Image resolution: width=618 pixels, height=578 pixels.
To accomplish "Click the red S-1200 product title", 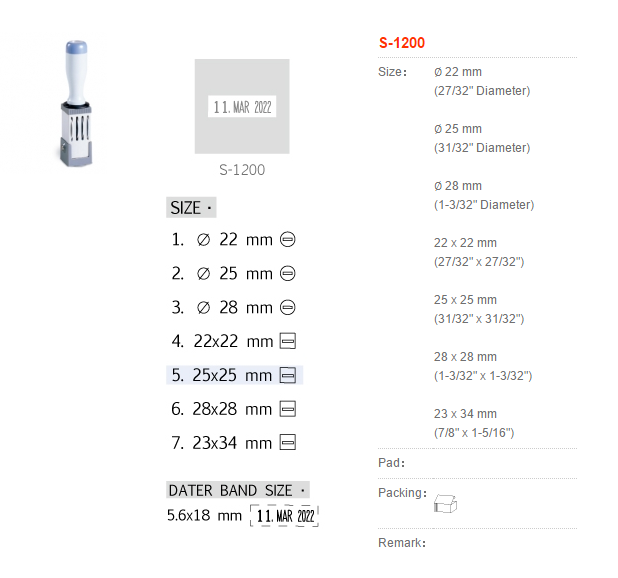I will (x=402, y=43).
